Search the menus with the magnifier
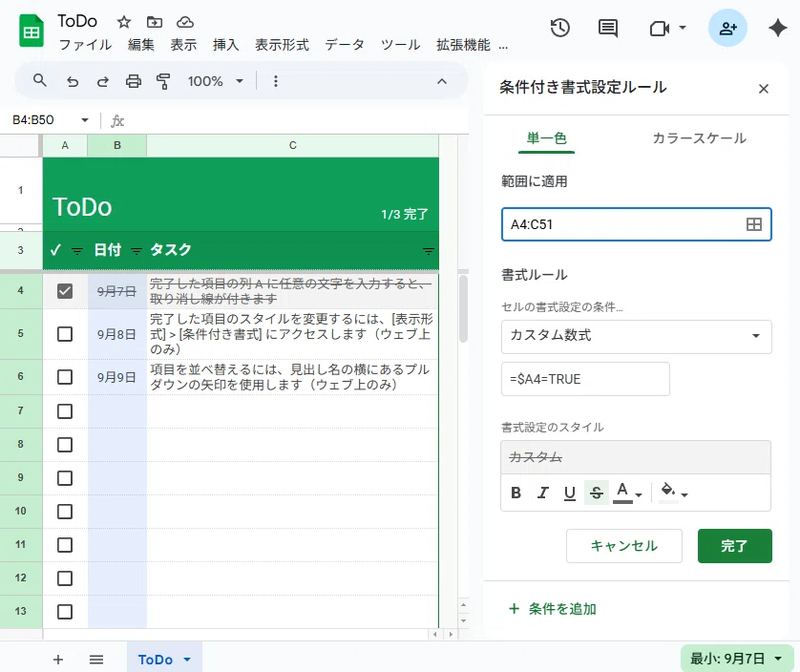This screenshot has width=800, height=672. [x=40, y=80]
